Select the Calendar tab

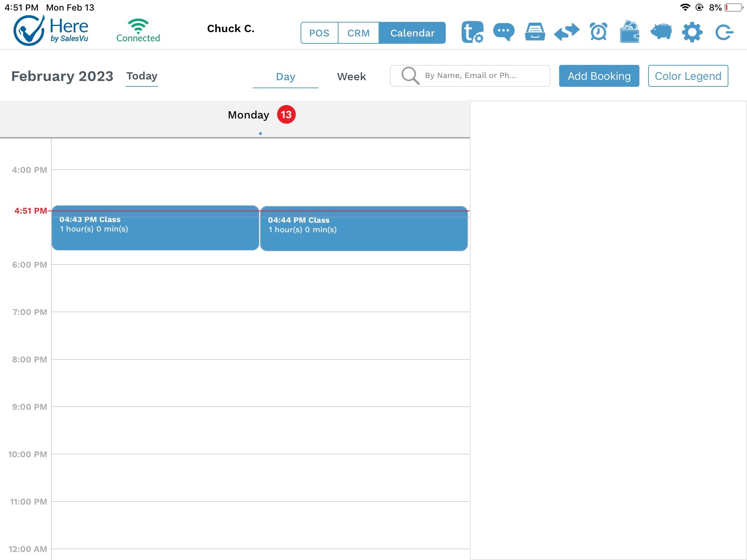click(x=413, y=33)
